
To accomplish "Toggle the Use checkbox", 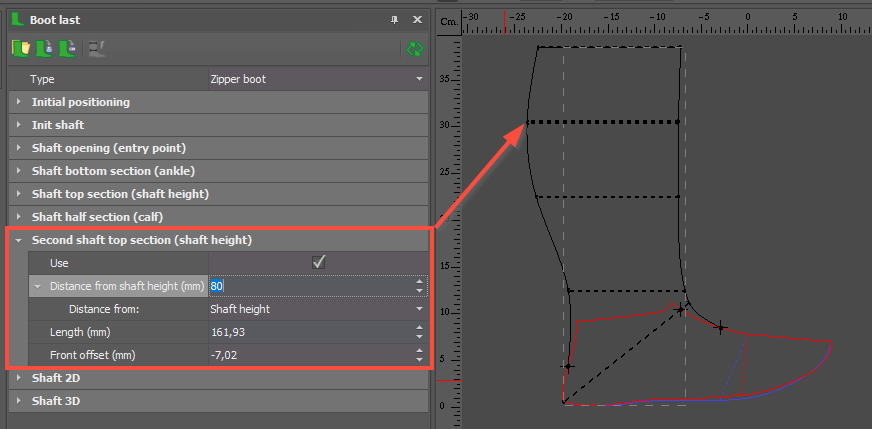I will (319, 262).
